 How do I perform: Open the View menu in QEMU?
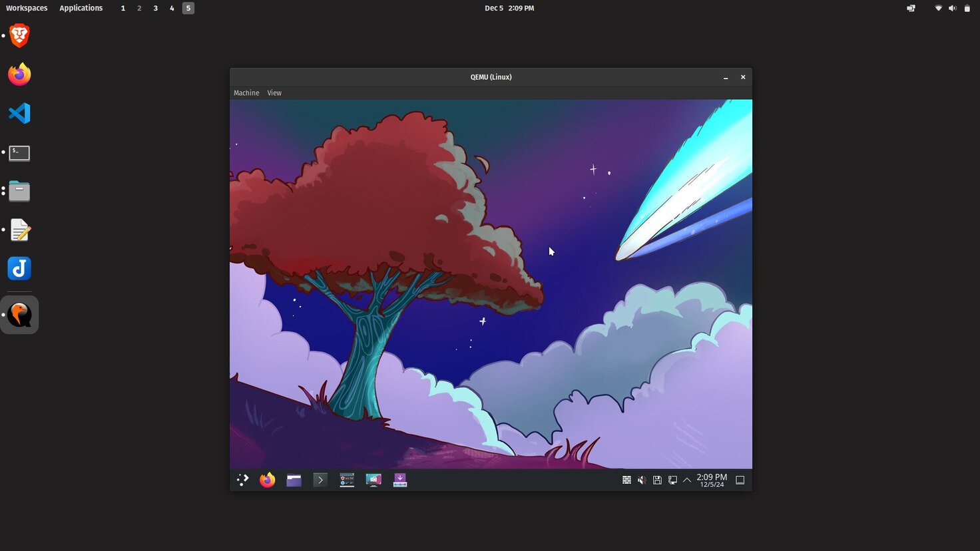(x=274, y=93)
